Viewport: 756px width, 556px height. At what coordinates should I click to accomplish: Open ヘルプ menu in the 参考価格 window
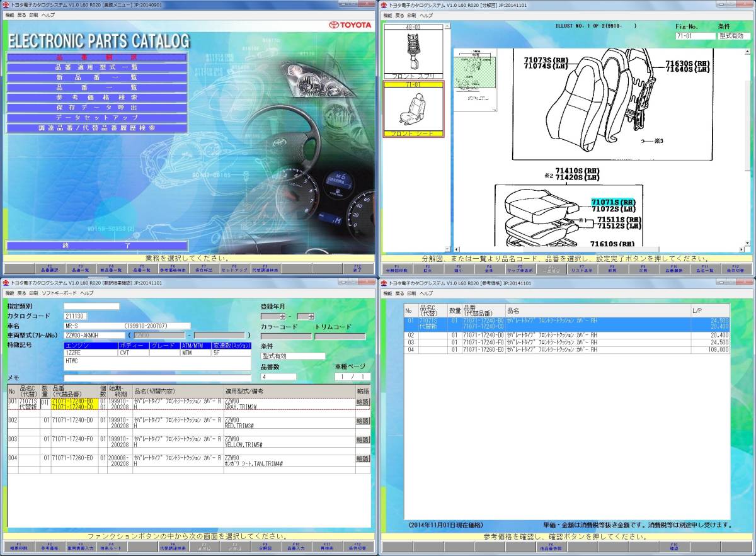(x=427, y=293)
